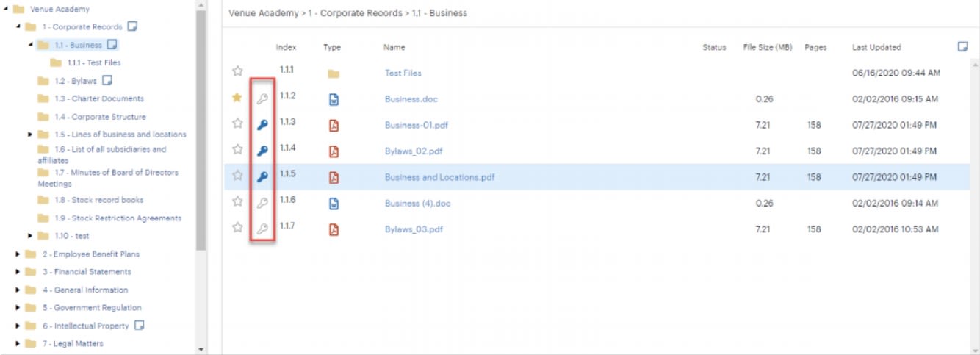Image resolution: width=980 pixels, height=355 pixels.
Task: Expand 3 - Financial Statements folder
Action: click(x=18, y=272)
